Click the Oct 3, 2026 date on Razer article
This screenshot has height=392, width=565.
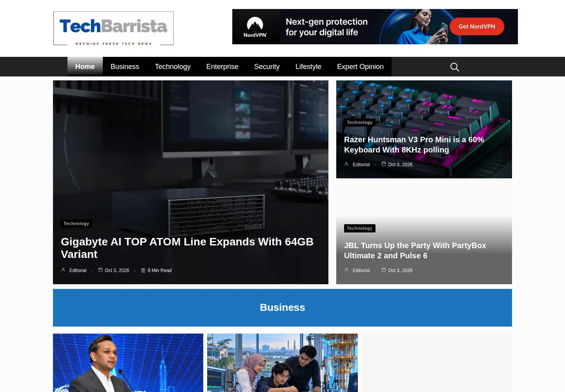(x=400, y=165)
